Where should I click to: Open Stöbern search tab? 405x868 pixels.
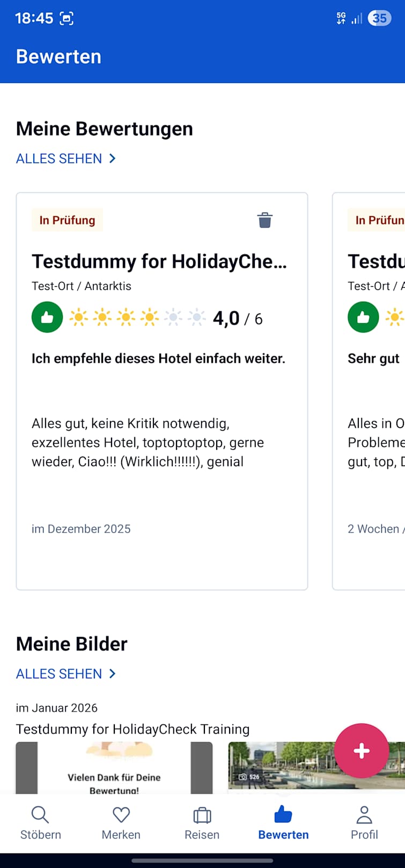pyautogui.click(x=41, y=822)
